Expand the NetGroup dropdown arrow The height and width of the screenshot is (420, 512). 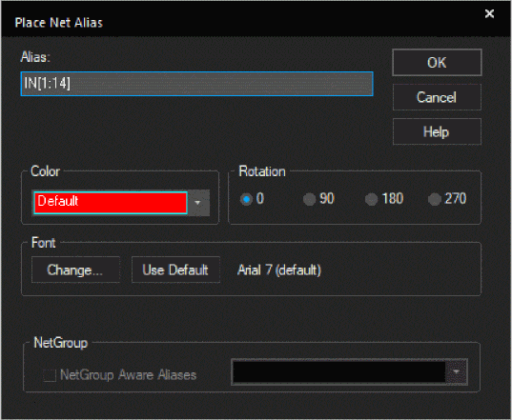[457, 371]
